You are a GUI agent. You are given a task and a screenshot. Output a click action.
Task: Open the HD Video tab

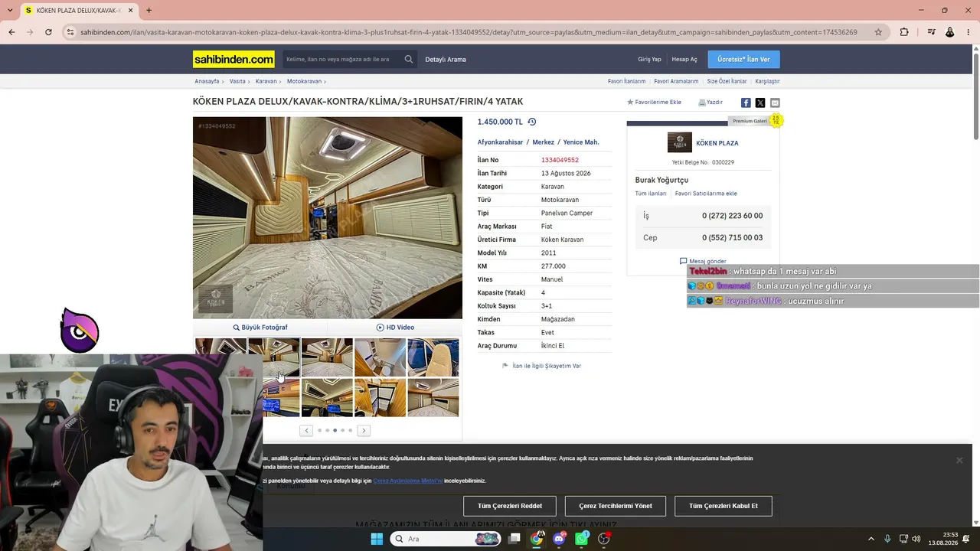pyautogui.click(x=395, y=328)
